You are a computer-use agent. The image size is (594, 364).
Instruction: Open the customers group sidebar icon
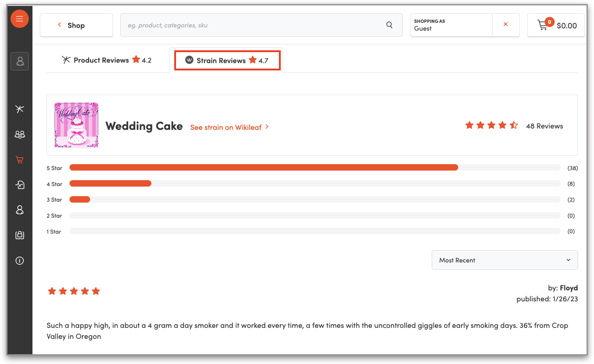click(20, 134)
